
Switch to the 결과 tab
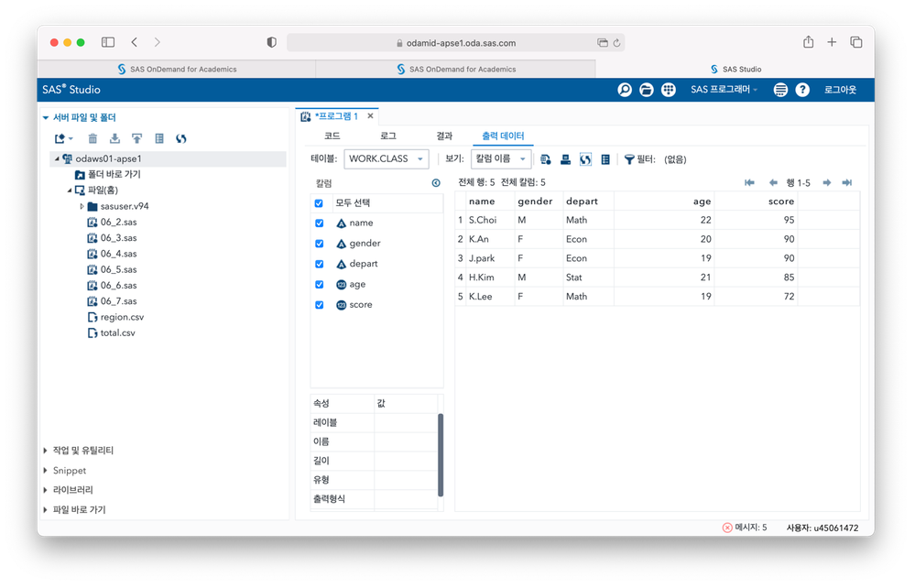pyautogui.click(x=444, y=136)
